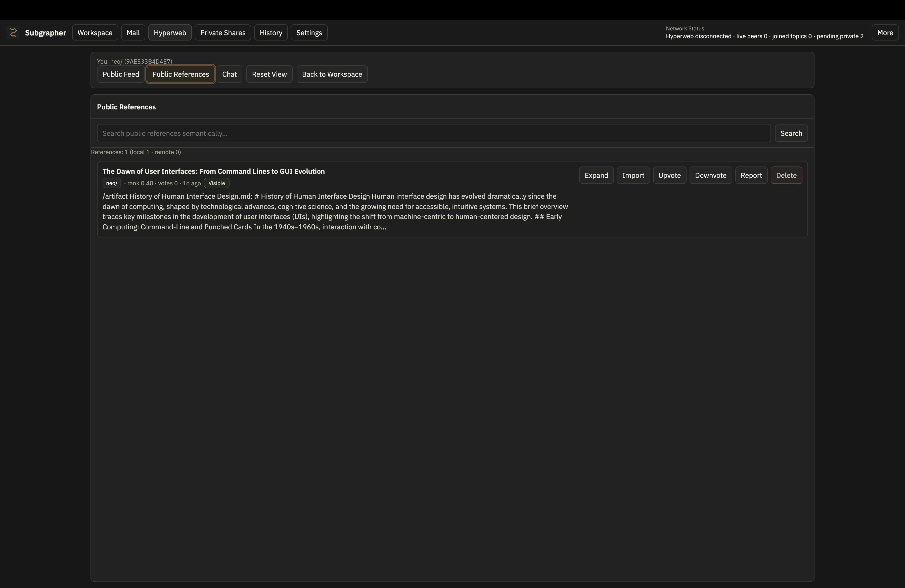Switch to the Chat tab

tap(229, 74)
